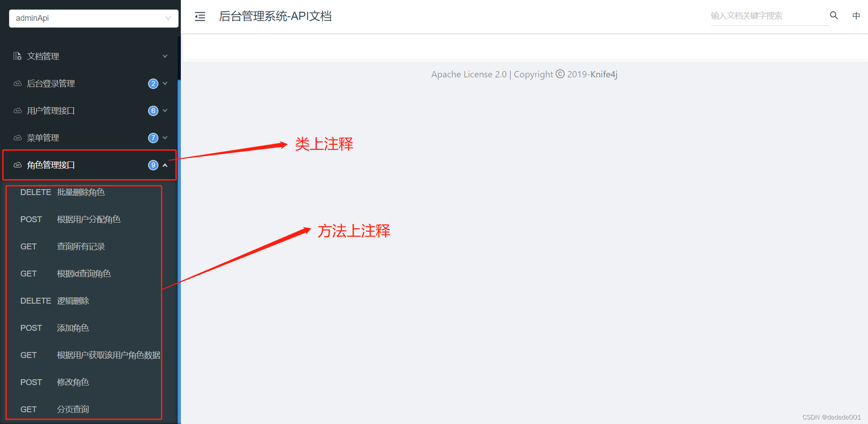Open GET 查询所有记录 endpoint
The width and height of the screenshot is (868, 424).
[84, 247]
